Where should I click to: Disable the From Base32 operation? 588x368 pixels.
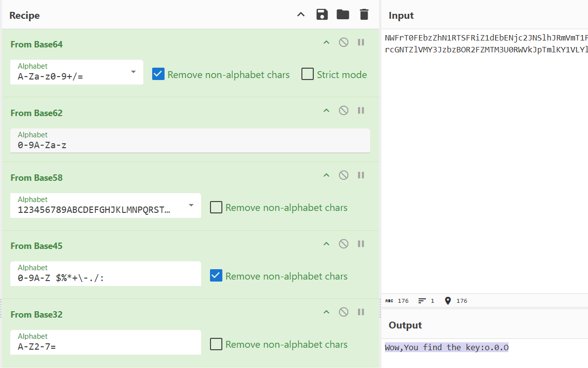coord(343,312)
